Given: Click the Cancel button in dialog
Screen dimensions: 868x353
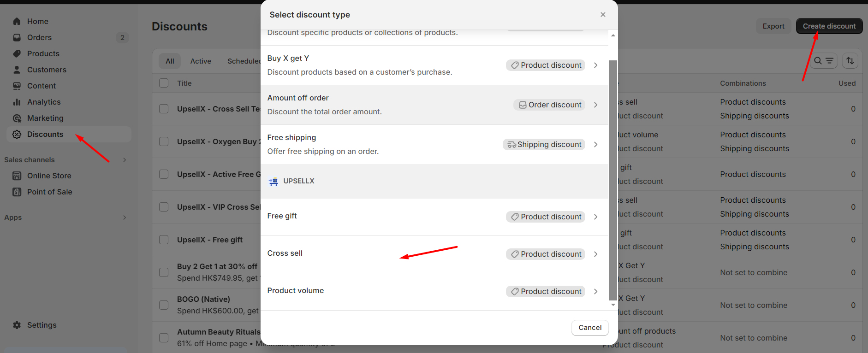Looking at the screenshot, I should 590,328.
